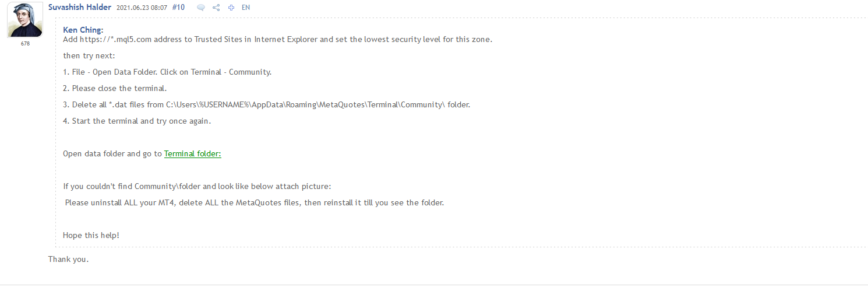Click the line about uninstalling ALL MT4

click(x=254, y=203)
